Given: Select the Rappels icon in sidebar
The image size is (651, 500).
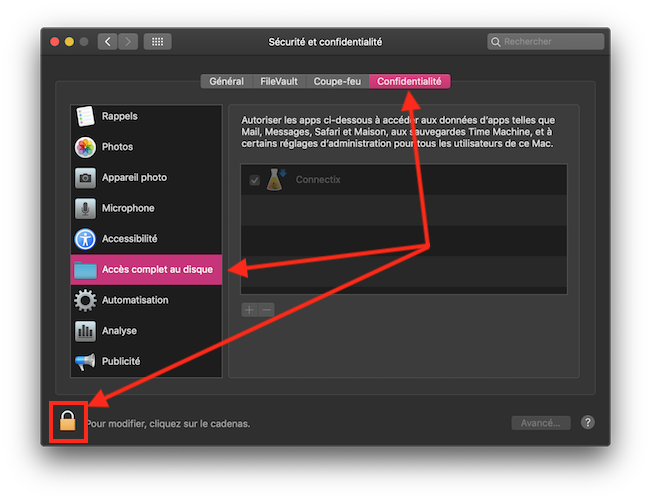Looking at the screenshot, I should [x=85, y=116].
